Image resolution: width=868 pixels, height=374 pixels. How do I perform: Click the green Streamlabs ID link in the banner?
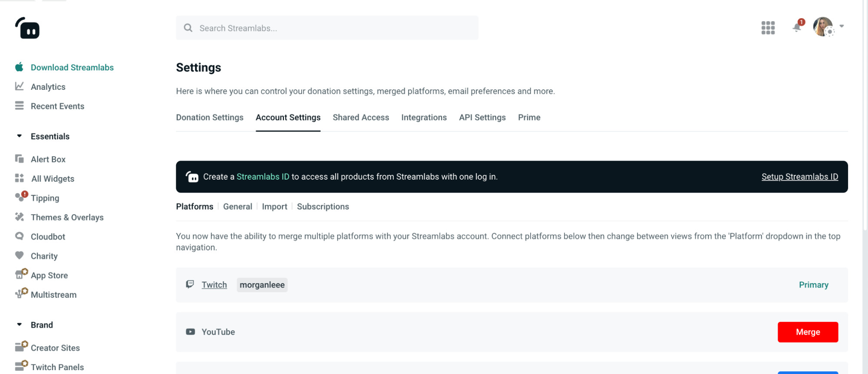pos(263,177)
